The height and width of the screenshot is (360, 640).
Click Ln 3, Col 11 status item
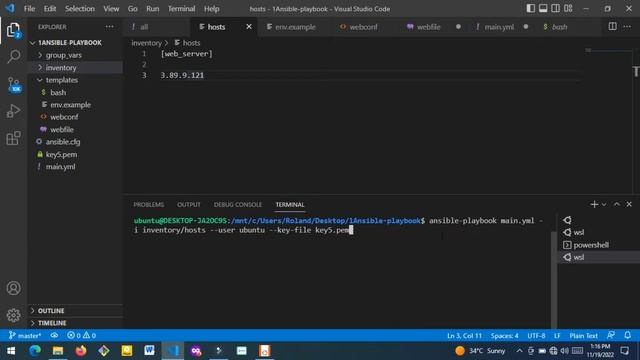(464, 336)
